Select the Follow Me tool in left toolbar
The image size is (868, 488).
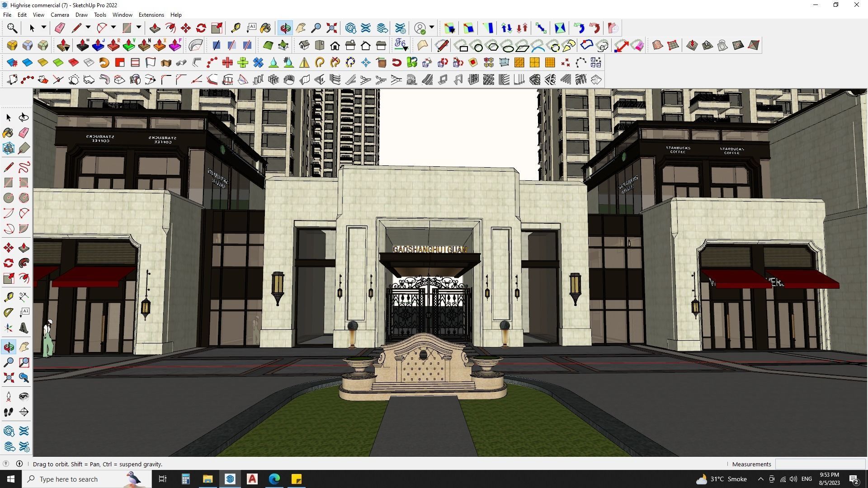[x=24, y=263]
